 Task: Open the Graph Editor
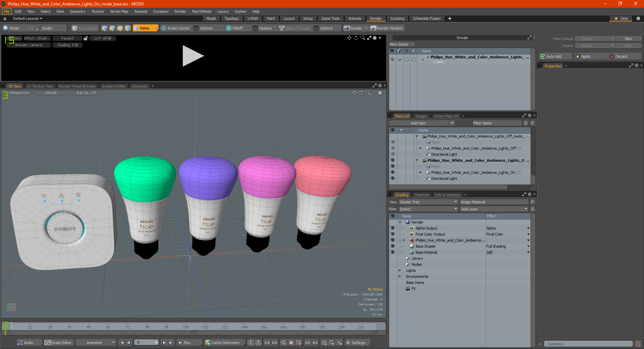[58, 343]
